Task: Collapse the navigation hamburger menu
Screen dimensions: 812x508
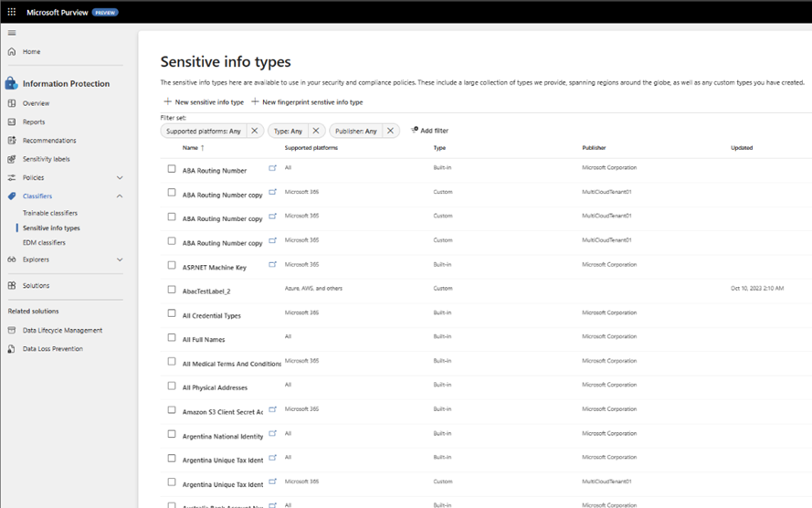Action: 12,33
